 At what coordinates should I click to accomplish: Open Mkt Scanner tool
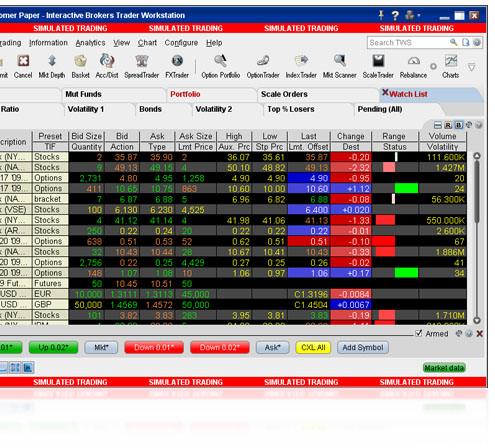coord(339,66)
